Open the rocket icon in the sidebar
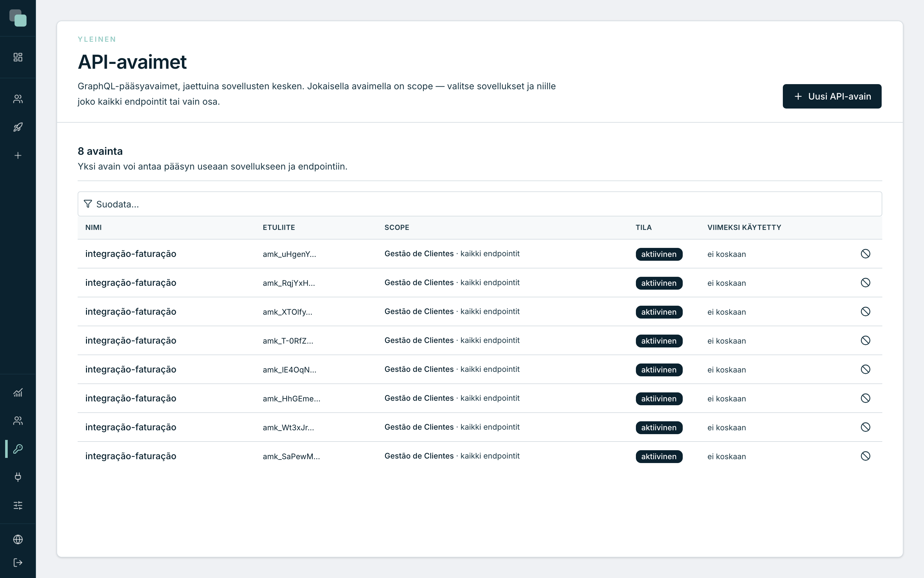Screen dimensions: 924x578 tap(18, 127)
